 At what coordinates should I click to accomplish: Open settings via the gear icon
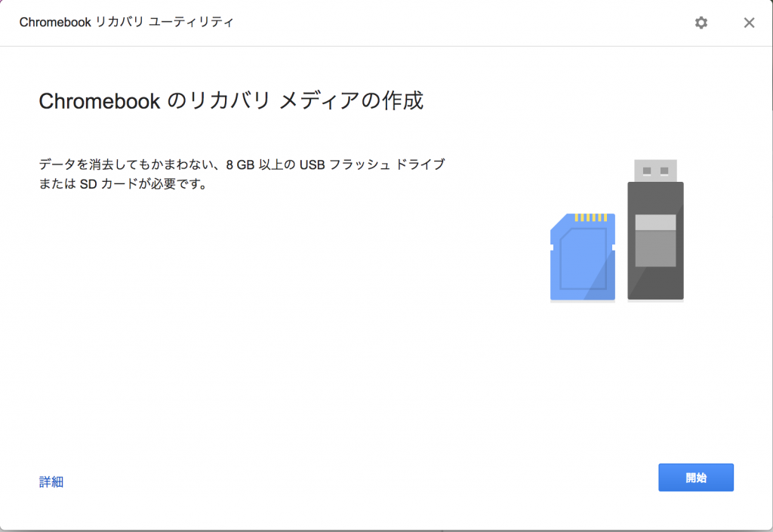click(x=701, y=23)
